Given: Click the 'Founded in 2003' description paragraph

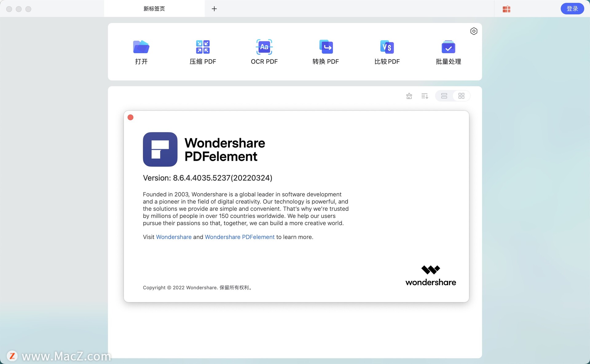Looking at the screenshot, I should pos(246,209).
